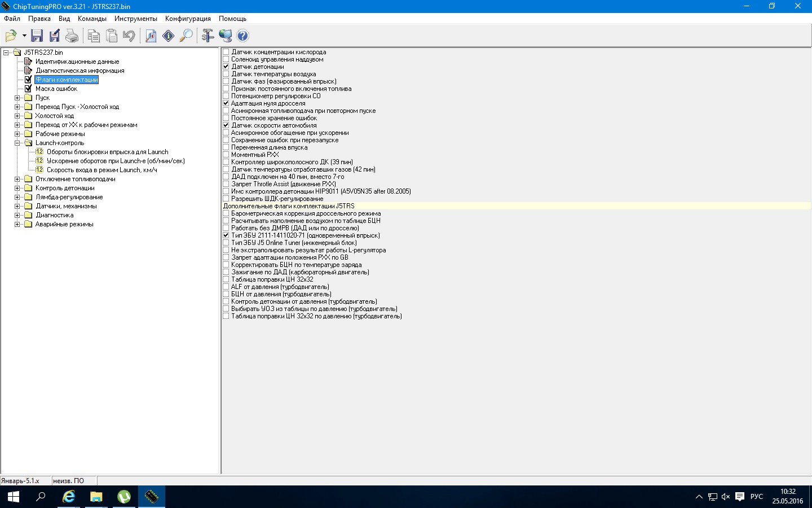The width and height of the screenshot is (812, 508).
Task: Click the open file folder icon
Action: coord(11,36)
